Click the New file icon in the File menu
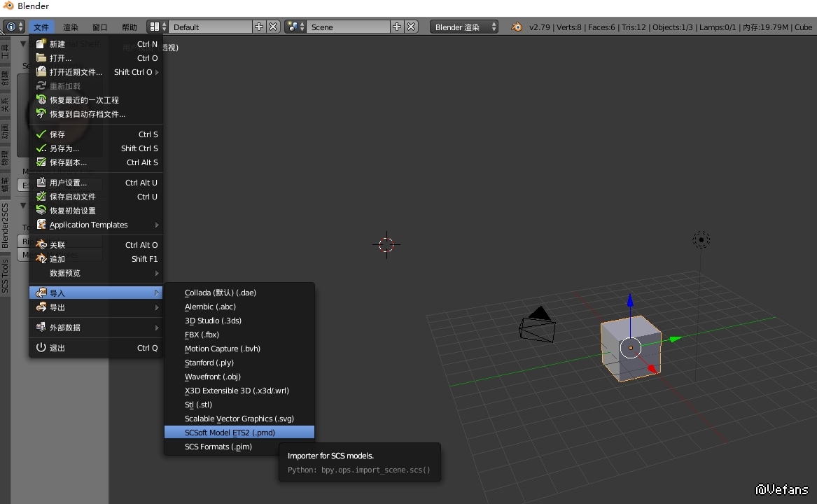The height and width of the screenshot is (504, 817). [41, 44]
